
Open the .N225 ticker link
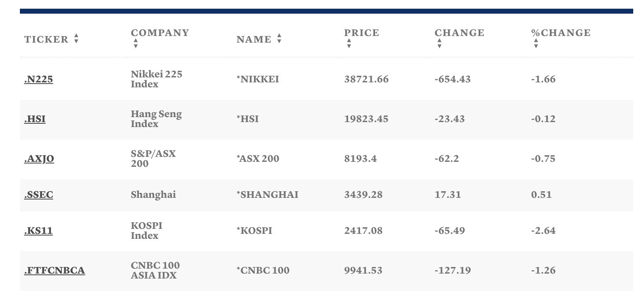tap(39, 79)
